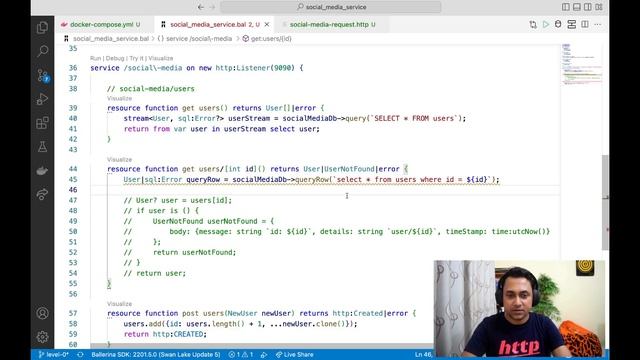
Task: Open the Extensions view
Action: (42, 123)
